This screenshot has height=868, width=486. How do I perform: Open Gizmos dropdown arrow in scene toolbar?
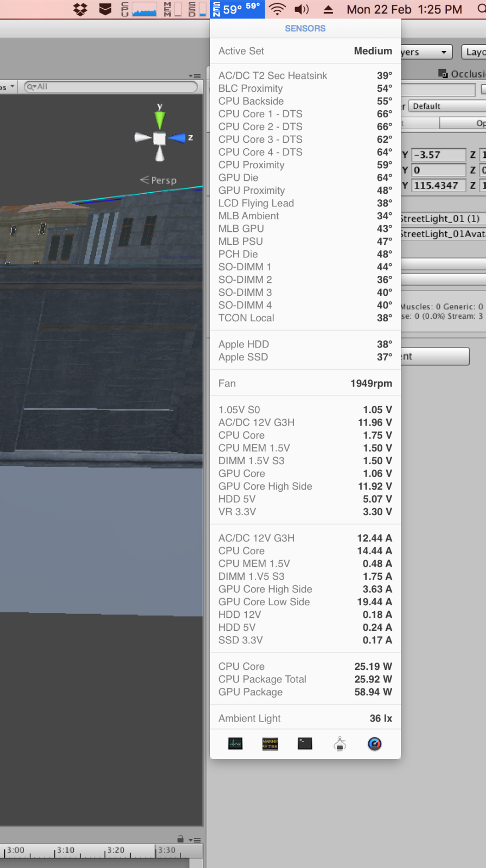12,87
